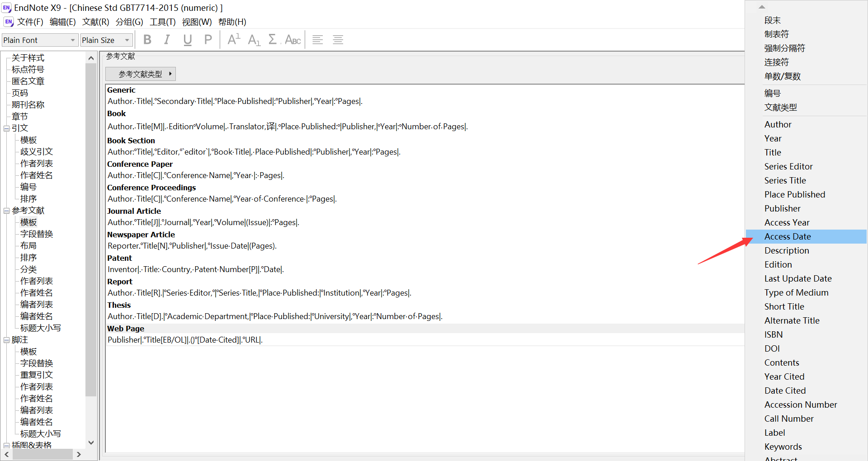Apply Superscript formatting
The width and height of the screenshot is (868, 461).
(x=234, y=40)
